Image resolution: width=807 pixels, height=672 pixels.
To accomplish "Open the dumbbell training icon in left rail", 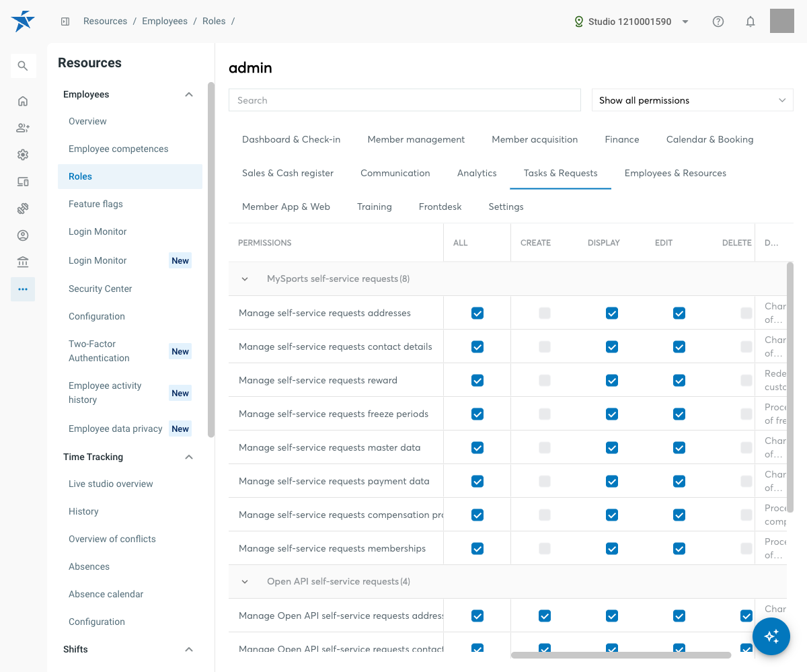I will tap(23, 209).
